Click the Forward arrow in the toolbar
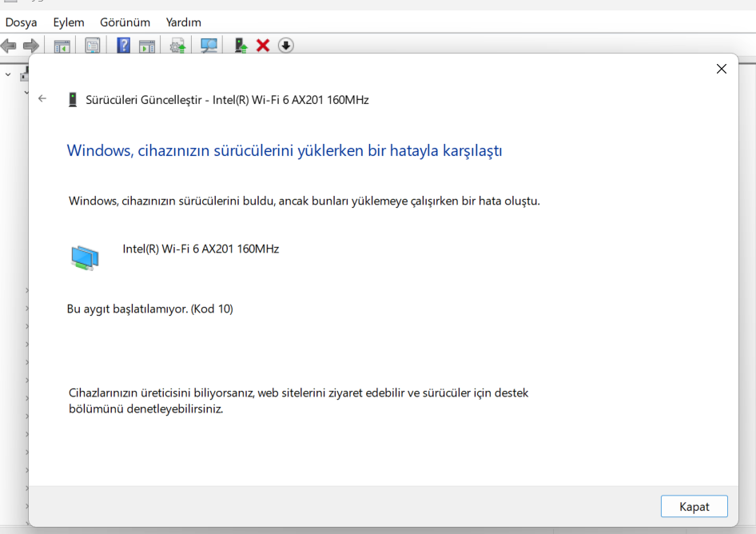This screenshot has height=534, width=756. click(31, 46)
